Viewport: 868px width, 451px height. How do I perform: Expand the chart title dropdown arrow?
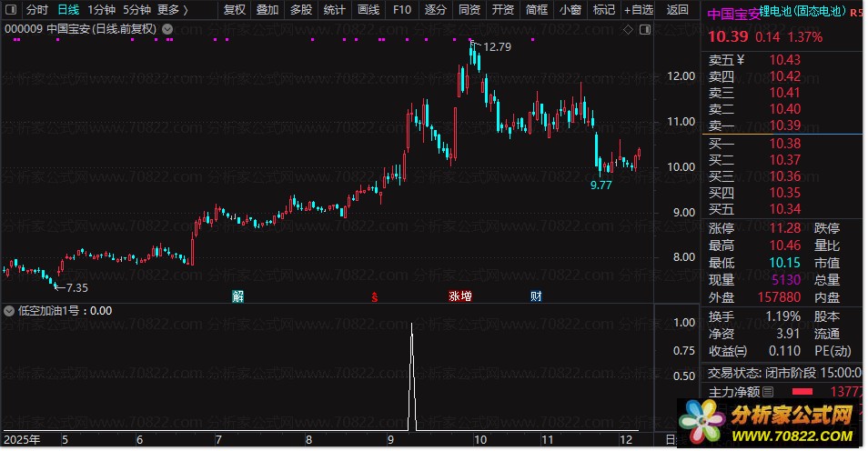click(167, 29)
